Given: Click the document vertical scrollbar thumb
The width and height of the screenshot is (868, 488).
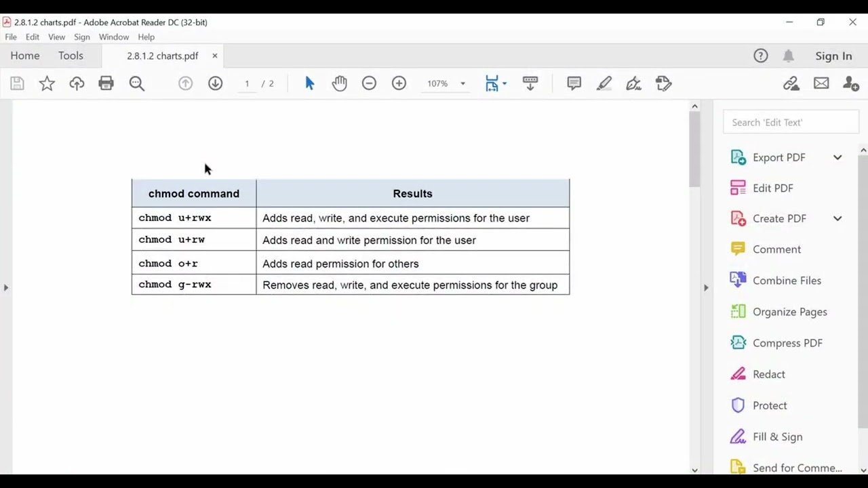Looking at the screenshot, I should point(694,149).
